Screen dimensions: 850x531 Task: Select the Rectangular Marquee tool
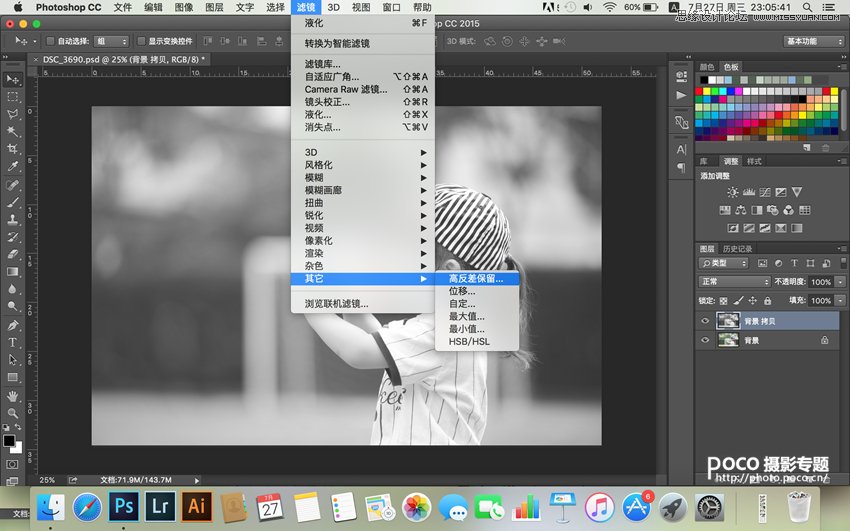pyautogui.click(x=12, y=97)
